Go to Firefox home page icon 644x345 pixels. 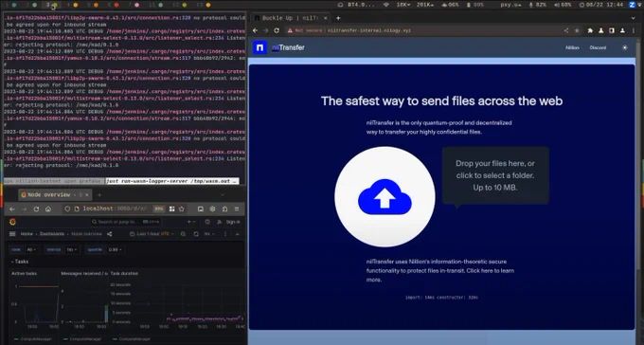(x=48, y=209)
